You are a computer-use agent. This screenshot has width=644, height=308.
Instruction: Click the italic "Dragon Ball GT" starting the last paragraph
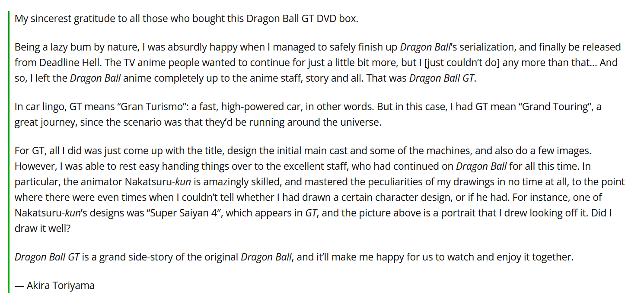coord(47,257)
